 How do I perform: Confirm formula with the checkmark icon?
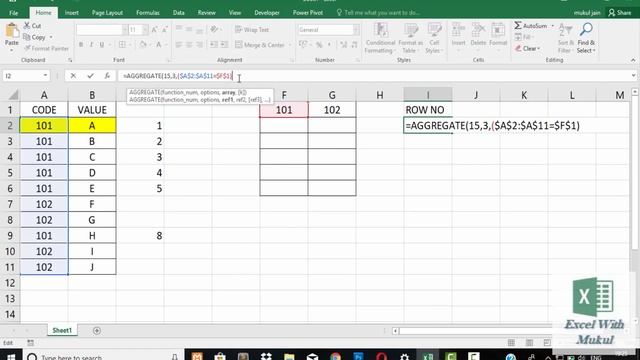[90, 76]
